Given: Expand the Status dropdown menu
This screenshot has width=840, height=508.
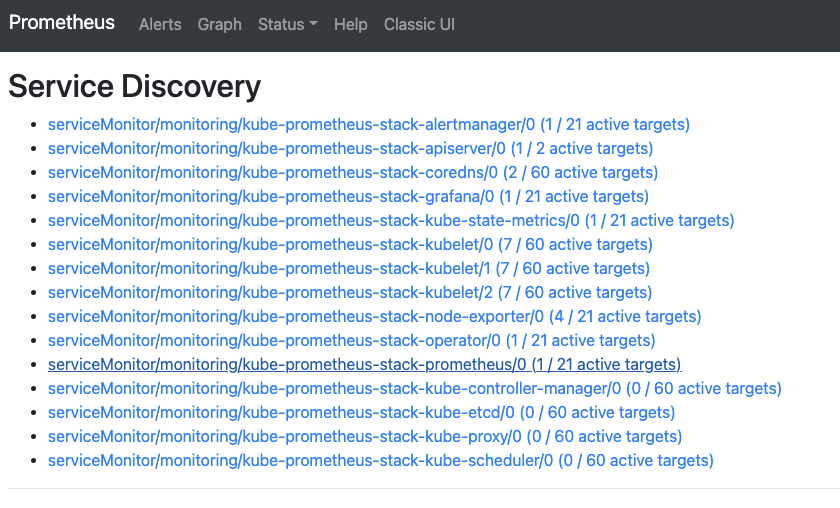Looking at the screenshot, I should 288,25.
